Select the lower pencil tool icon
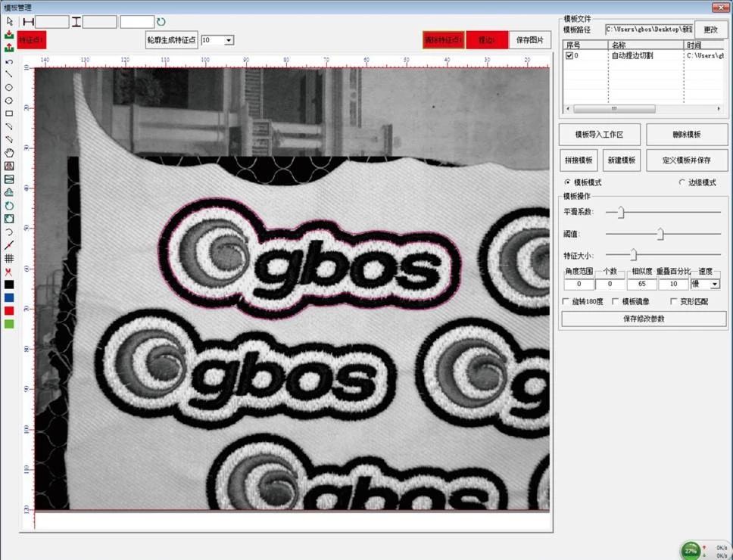The image size is (733, 560). click(9, 139)
